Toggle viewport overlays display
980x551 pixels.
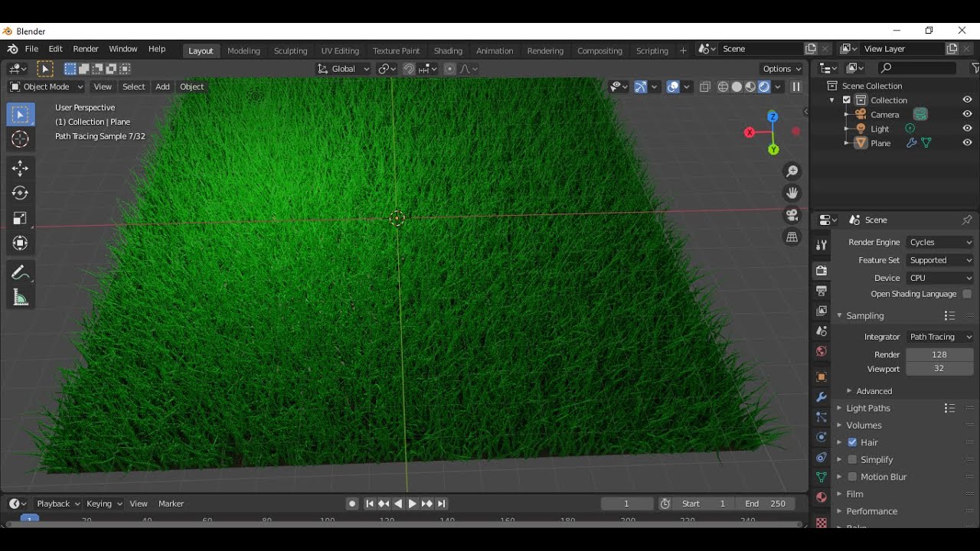673,86
